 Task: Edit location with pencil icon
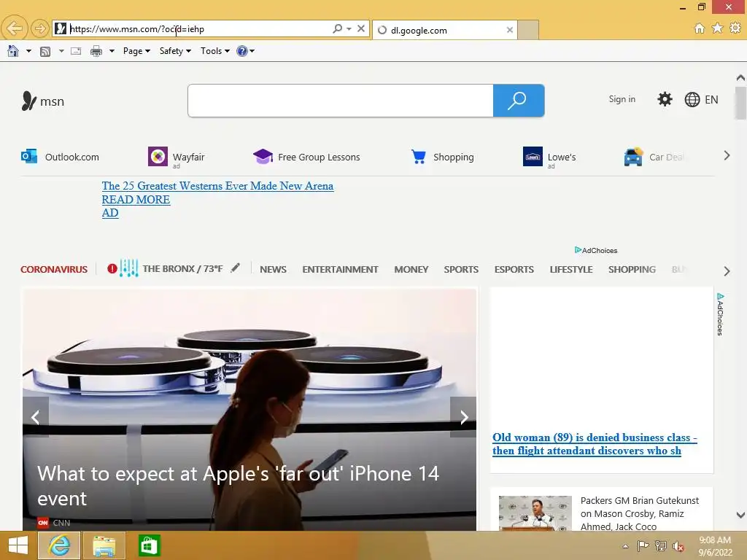pyautogui.click(x=236, y=268)
